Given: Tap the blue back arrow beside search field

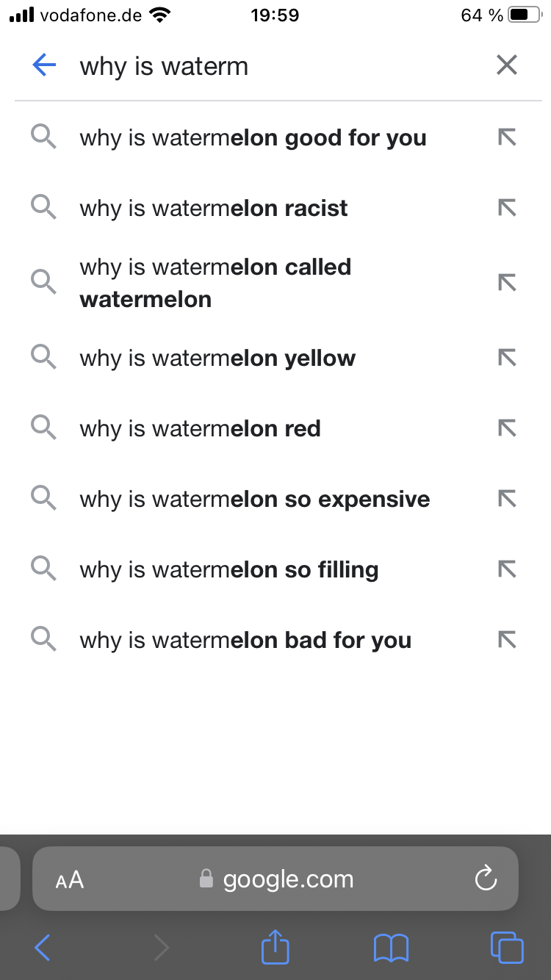Looking at the screenshot, I should click(x=44, y=65).
